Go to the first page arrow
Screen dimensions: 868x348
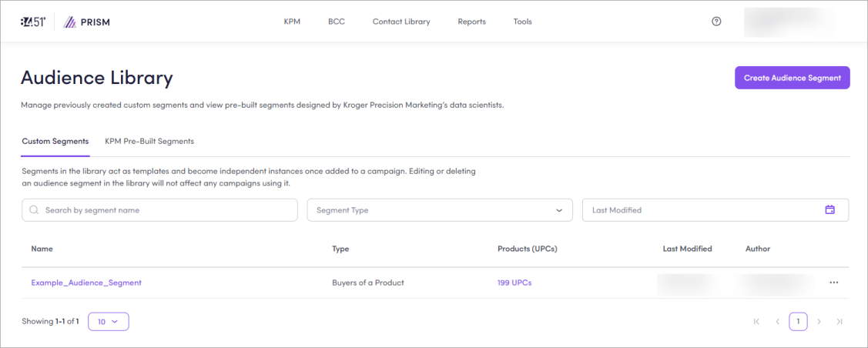[x=756, y=321]
